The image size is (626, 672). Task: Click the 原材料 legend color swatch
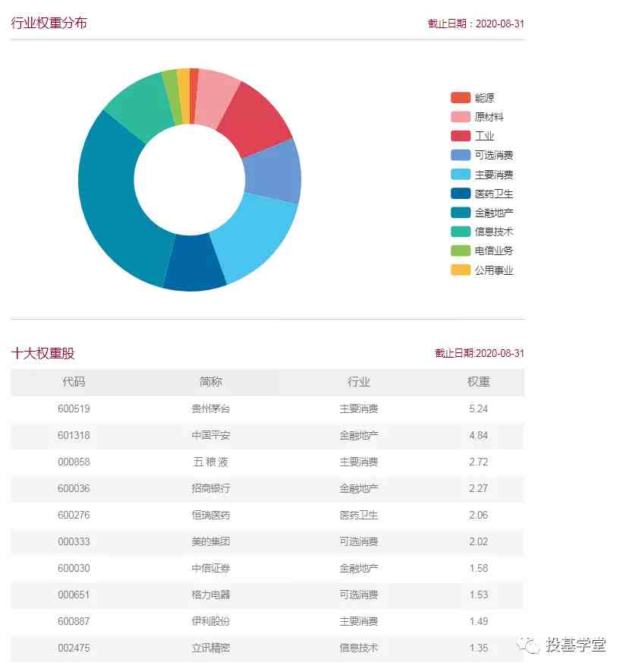(x=461, y=117)
